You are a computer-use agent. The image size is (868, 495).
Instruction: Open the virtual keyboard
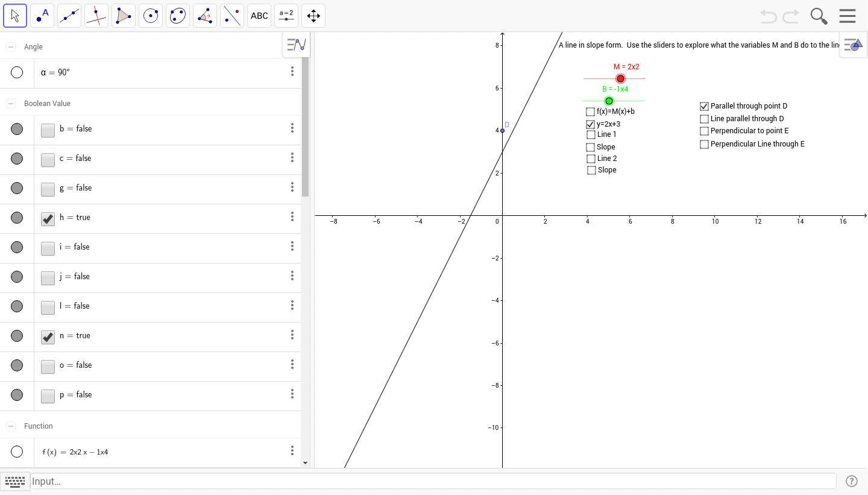click(15, 481)
